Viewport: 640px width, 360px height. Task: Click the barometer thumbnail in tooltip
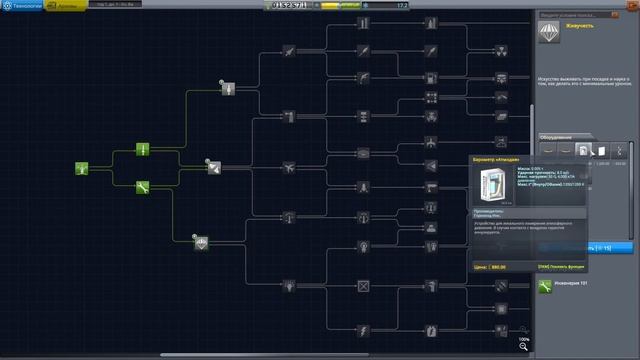pos(493,185)
